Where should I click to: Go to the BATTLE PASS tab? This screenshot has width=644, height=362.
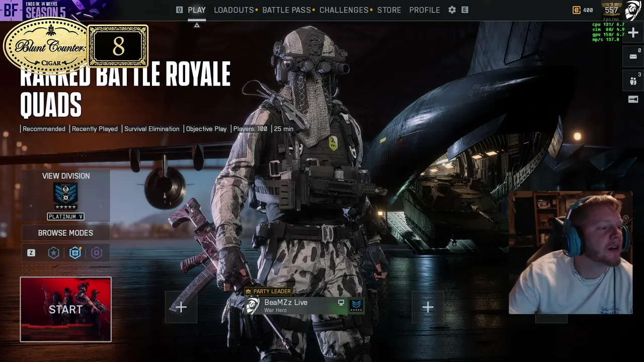287,10
